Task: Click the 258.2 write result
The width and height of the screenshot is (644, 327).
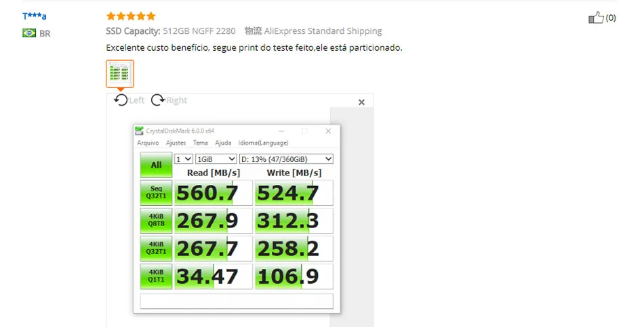Action: tap(294, 248)
